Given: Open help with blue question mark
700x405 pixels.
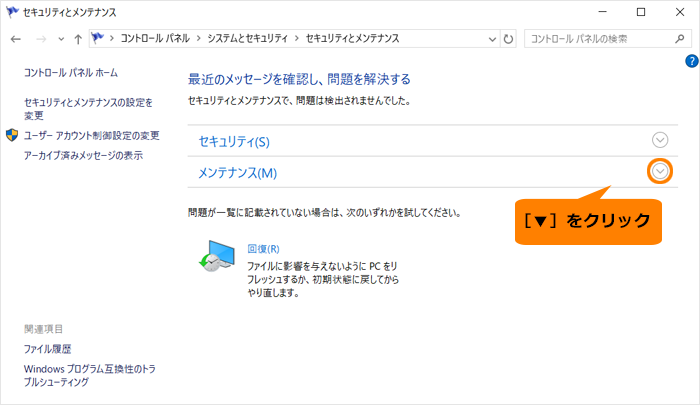Looking at the screenshot, I should click(x=692, y=61).
